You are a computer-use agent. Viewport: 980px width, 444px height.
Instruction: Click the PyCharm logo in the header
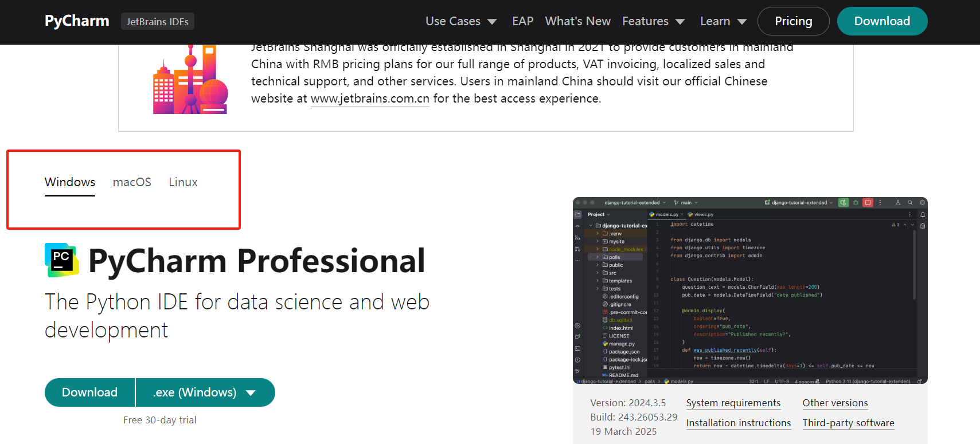[77, 21]
